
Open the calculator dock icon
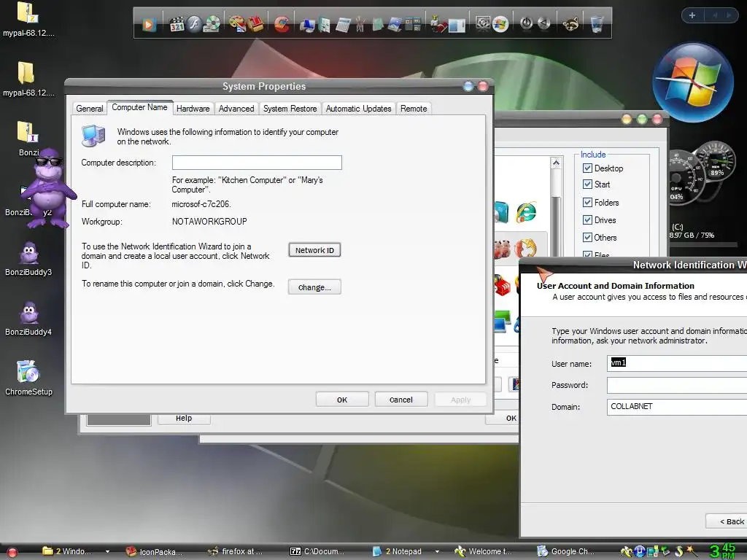[342, 25]
